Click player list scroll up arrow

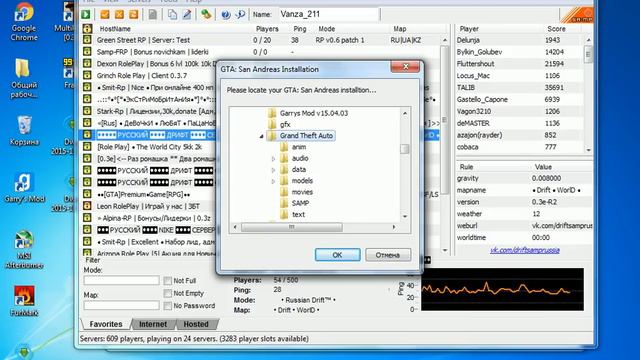(x=588, y=40)
